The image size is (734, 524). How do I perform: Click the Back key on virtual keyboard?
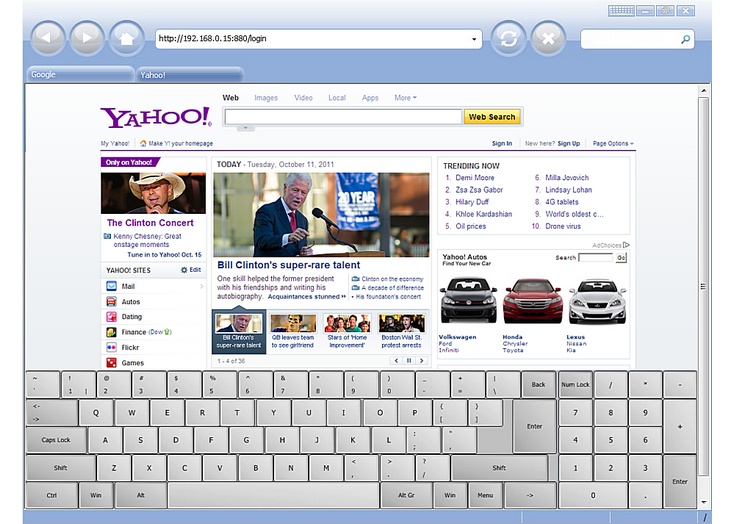click(538, 384)
